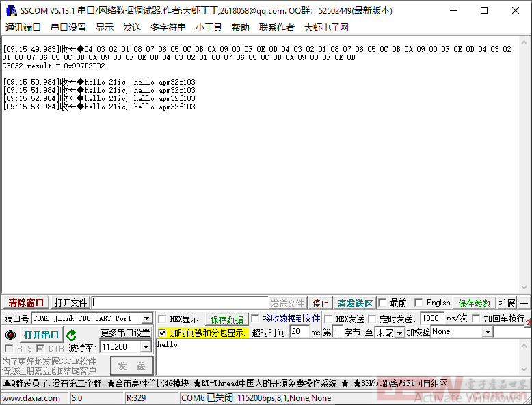Click the receive window scroll up arrow

[x=524, y=43]
